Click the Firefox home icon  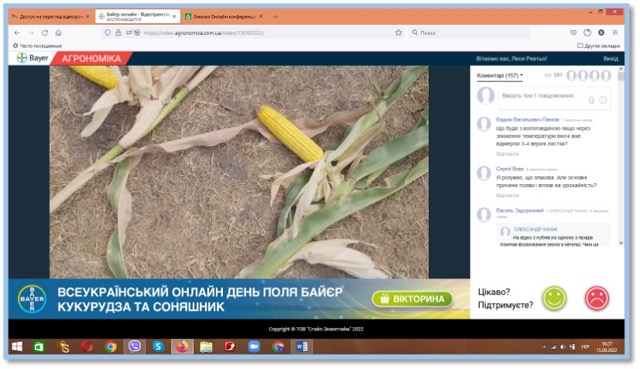(x=58, y=33)
